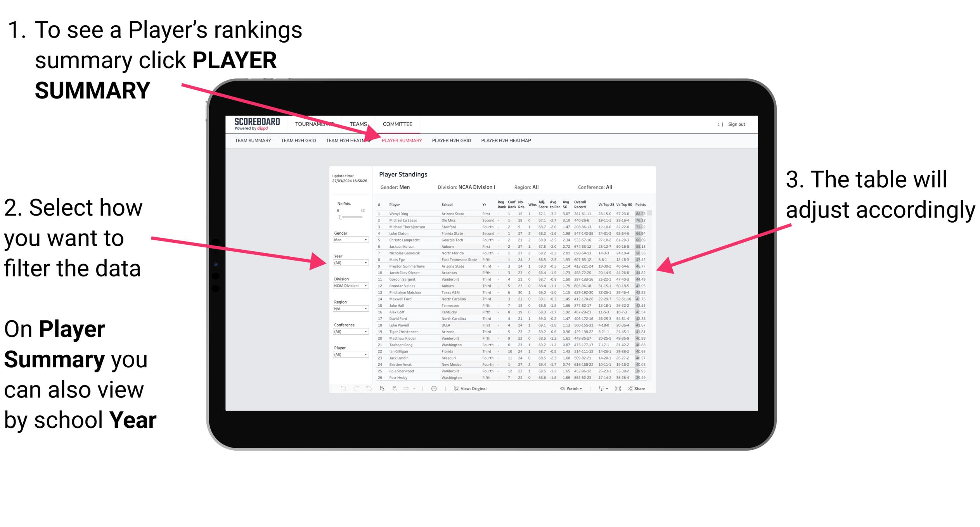Select View: Original dropdown option
The height and width of the screenshot is (527, 980).
[473, 388]
